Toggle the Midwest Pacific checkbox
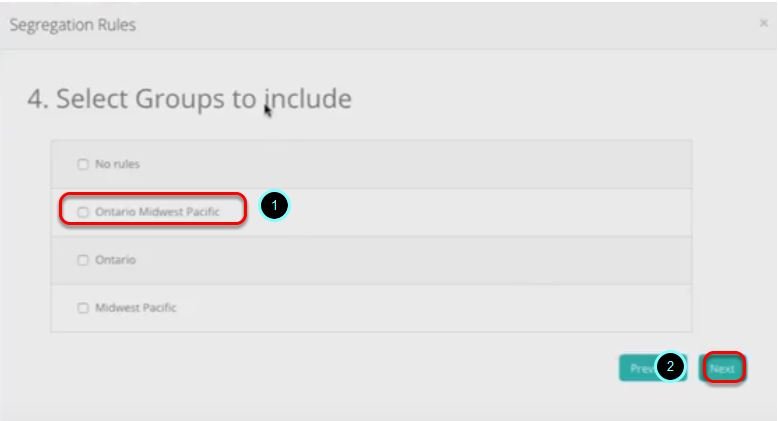Screen dimensions: 778x421 coord(84,308)
